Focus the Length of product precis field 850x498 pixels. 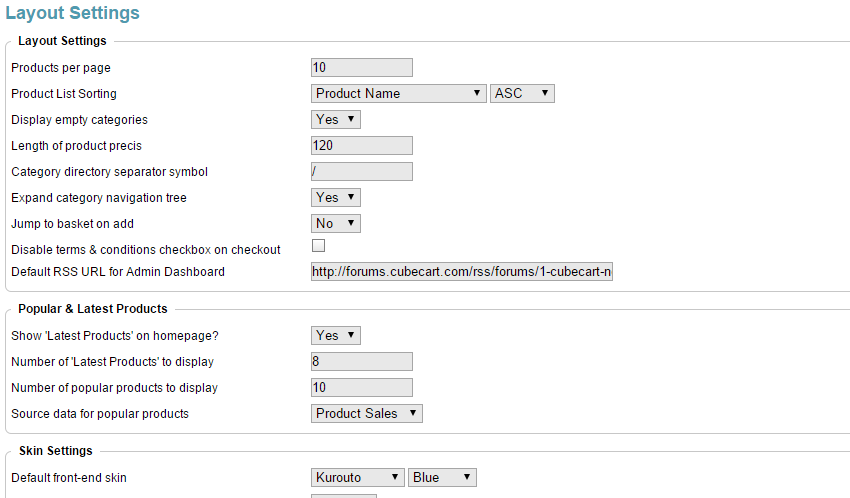click(x=362, y=145)
